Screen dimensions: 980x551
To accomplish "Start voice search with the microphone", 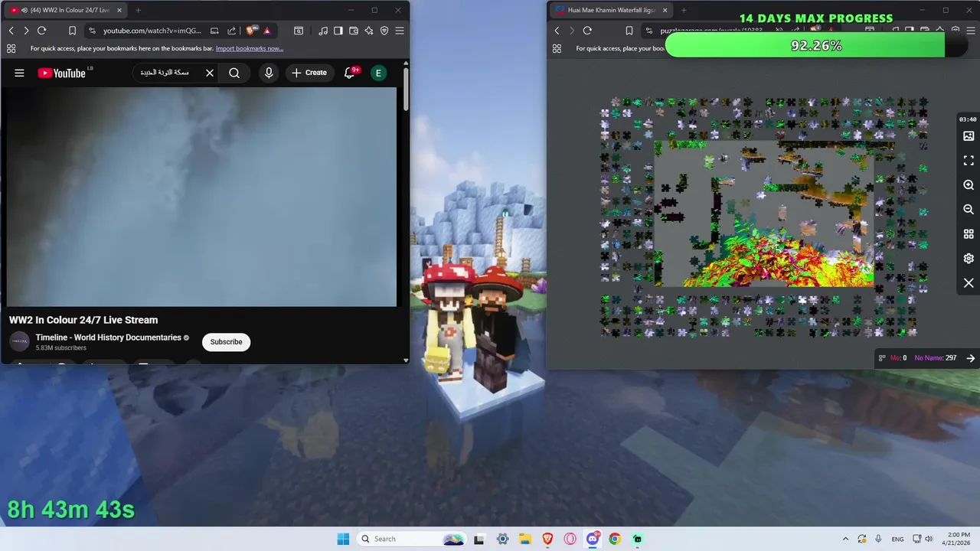I will (269, 73).
